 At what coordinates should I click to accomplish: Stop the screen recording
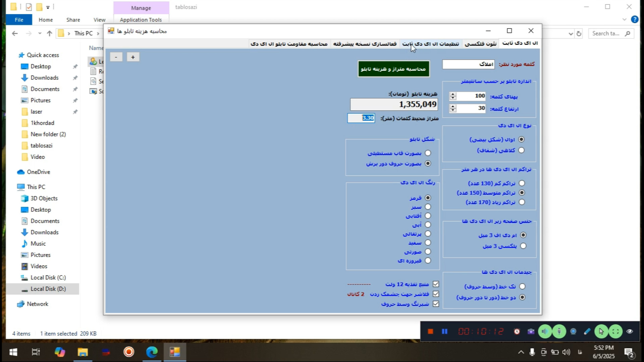(x=430, y=331)
